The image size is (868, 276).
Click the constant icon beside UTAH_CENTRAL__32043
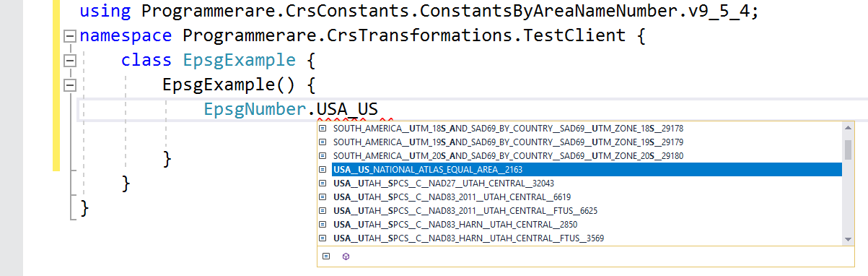(x=324, y=184)
